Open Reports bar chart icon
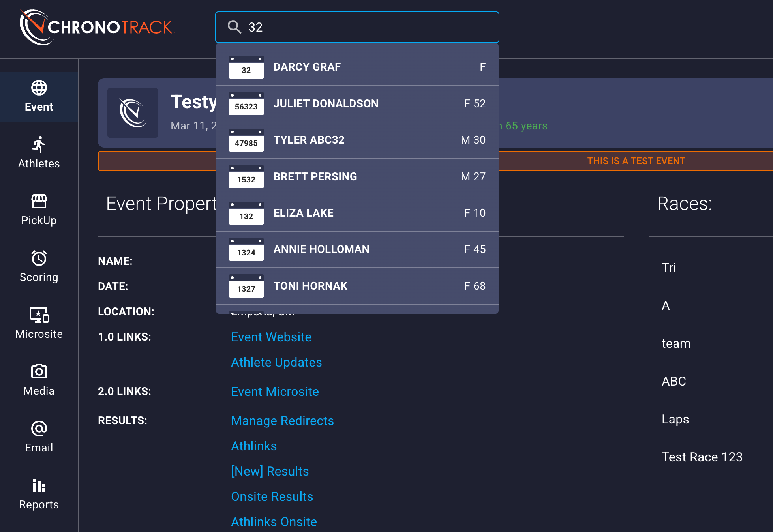The width and height of the screenshot is (773, 532). [39, 485]
